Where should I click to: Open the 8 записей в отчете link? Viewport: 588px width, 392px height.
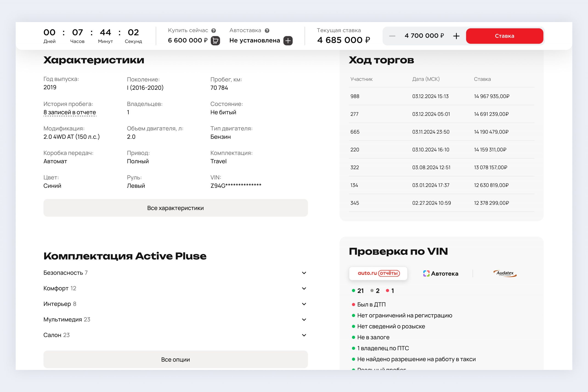point(70,112)
